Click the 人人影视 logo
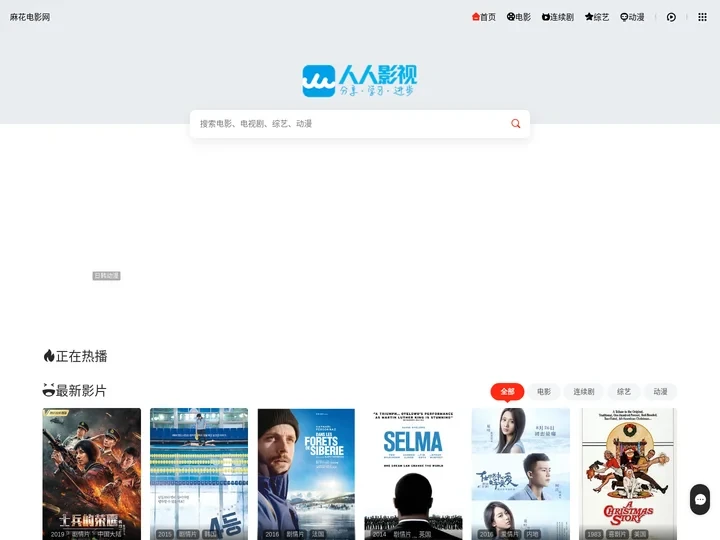 360,81
